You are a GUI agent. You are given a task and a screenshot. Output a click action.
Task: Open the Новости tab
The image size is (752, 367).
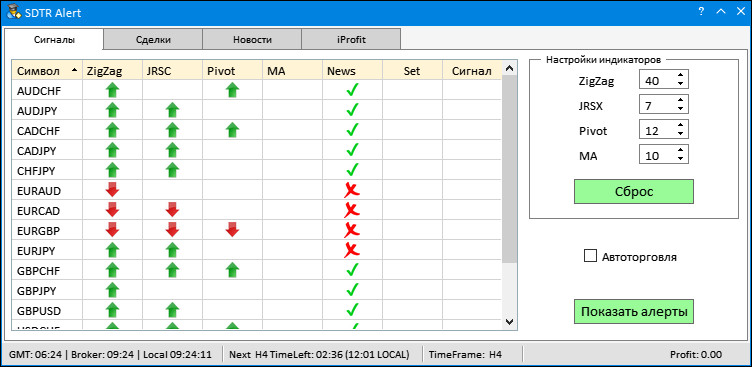pyautogui.click(x=252, y=39)
